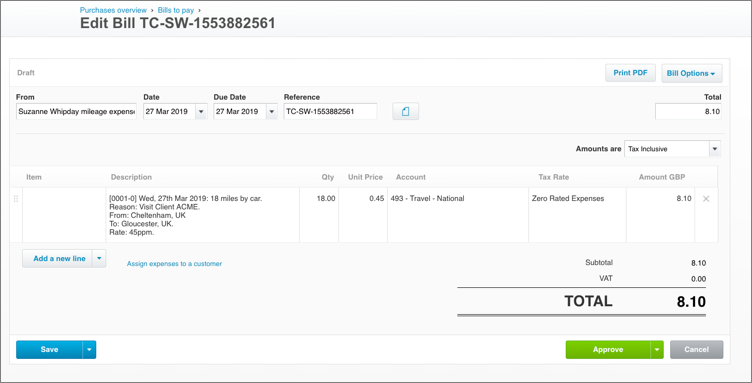Image resolution: width=752 pixels, height=383 pixels.
Task: Expand the Tax Inclusive amounts dropdown
Action: [715, 149]
